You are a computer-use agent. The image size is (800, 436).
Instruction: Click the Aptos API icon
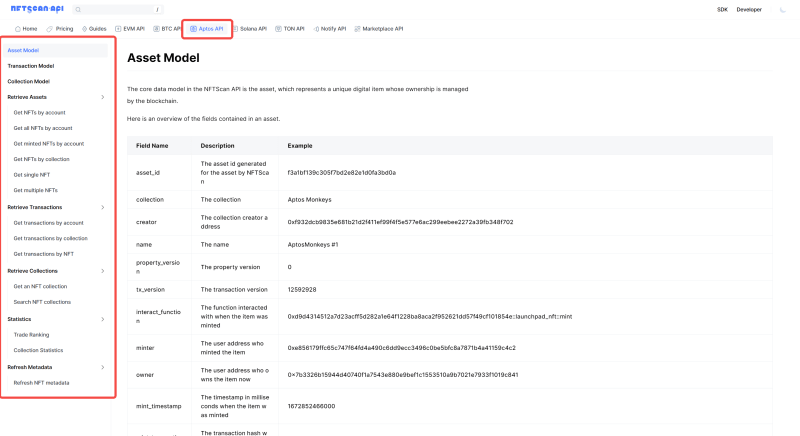[x=193, y=29]
